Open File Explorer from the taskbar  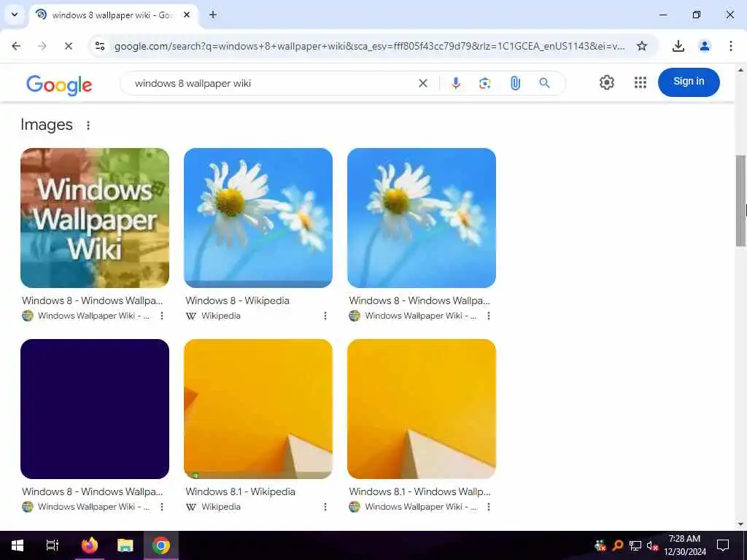[x=125, y=545]
